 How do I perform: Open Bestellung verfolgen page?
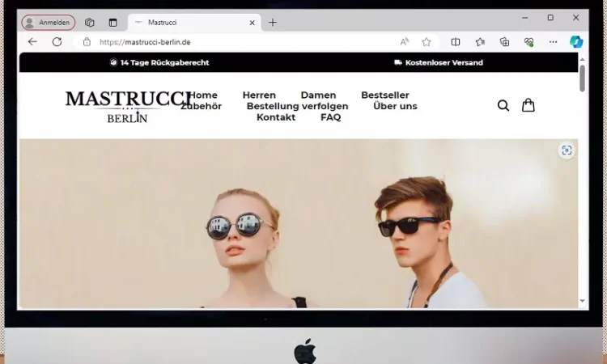coord(297,106)
